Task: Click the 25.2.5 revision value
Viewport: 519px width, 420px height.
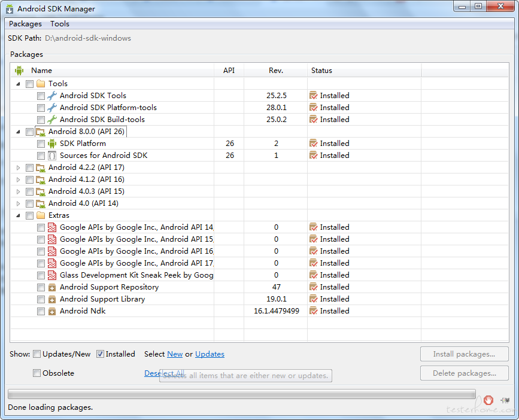Action: [277, 96]
